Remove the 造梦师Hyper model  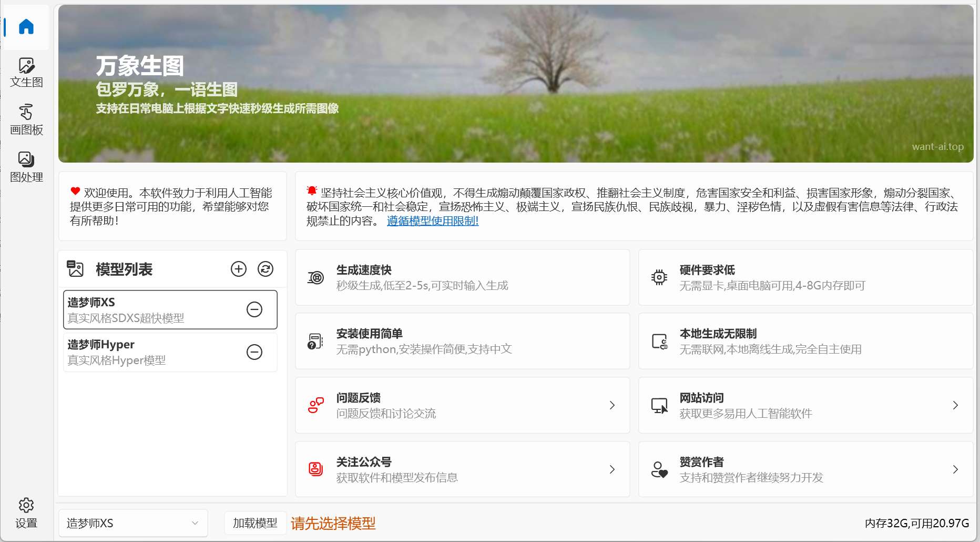[254, 352]
